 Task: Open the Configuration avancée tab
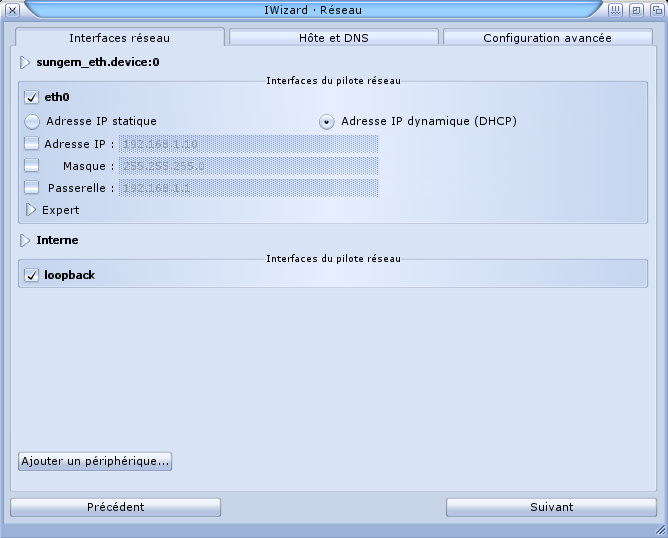coord(547,37)
